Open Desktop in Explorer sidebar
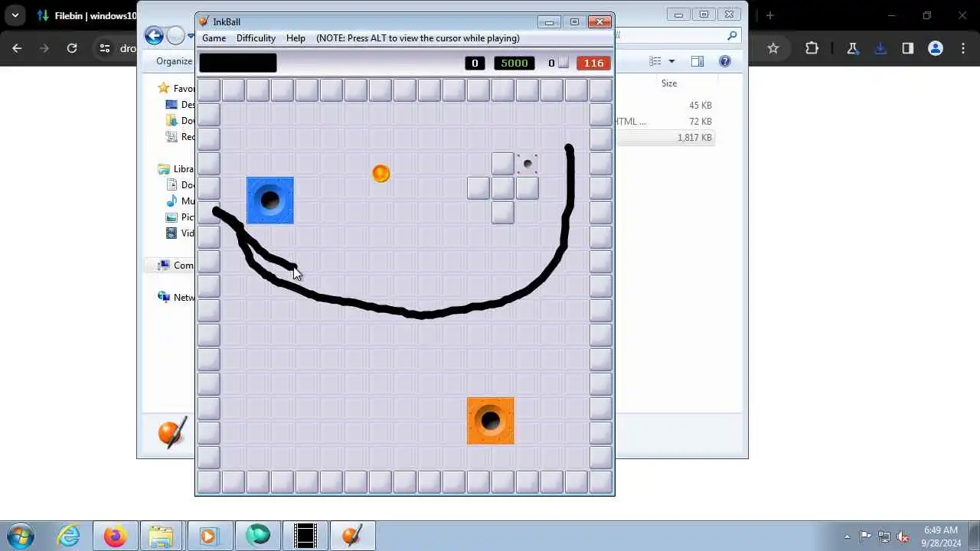 [x=181, y=105]
